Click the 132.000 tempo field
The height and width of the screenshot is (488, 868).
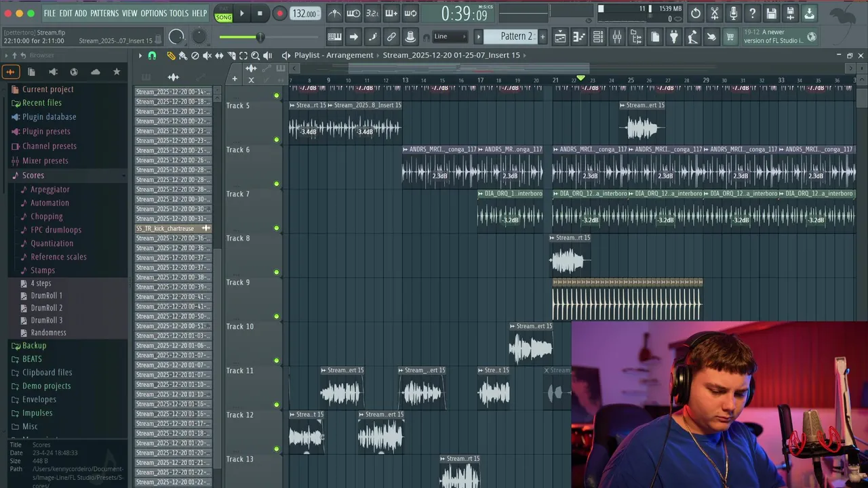(x=305, y=14)
